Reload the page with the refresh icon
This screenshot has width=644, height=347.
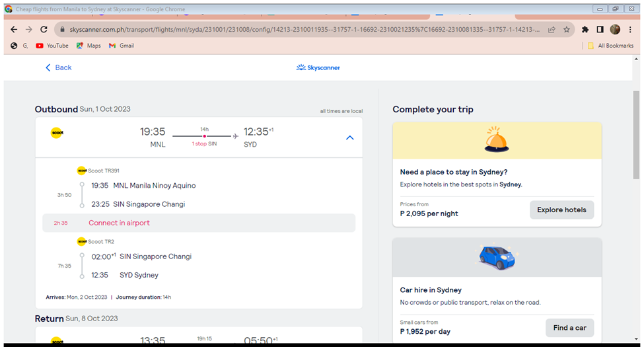[x=44, y=30]
